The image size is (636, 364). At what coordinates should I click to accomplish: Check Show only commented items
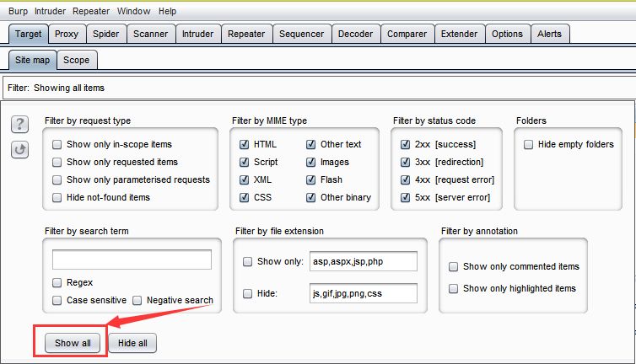[454, 267]
